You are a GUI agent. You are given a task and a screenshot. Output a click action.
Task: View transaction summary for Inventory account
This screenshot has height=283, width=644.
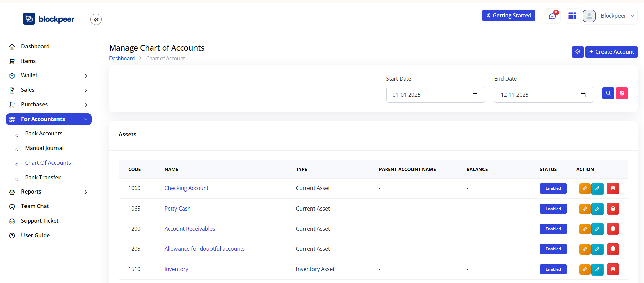pyautogui.click(x=584, y=269)
